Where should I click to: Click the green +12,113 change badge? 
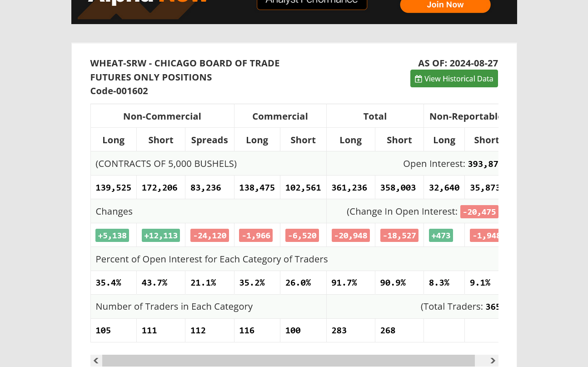(161, 236)
